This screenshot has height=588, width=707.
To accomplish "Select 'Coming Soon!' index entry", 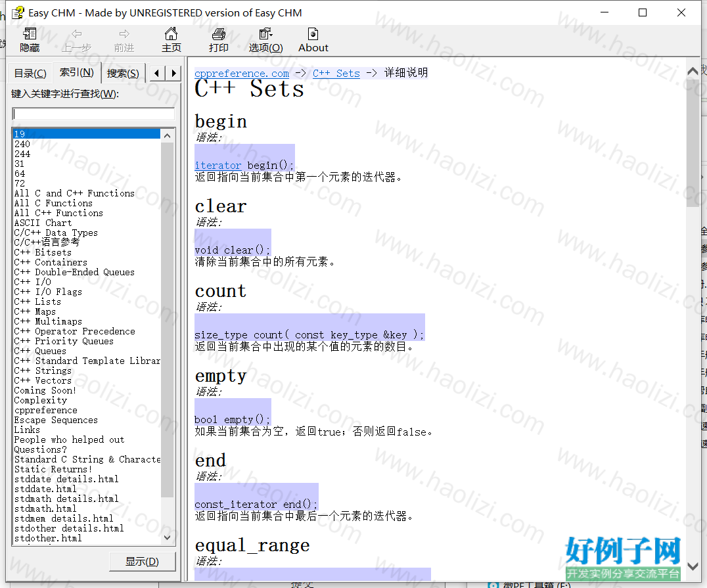I will 45,390.
